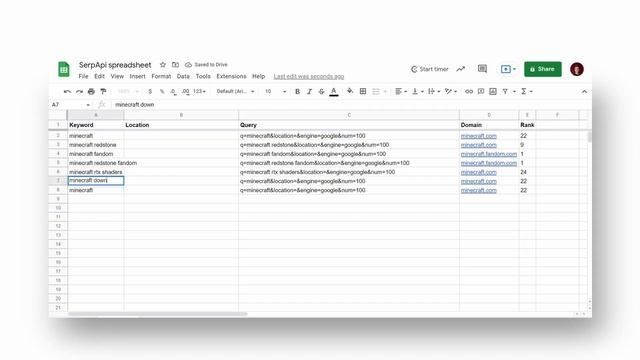Select column C header
This screenshot has height=360, width=640.
pos(349,115)
